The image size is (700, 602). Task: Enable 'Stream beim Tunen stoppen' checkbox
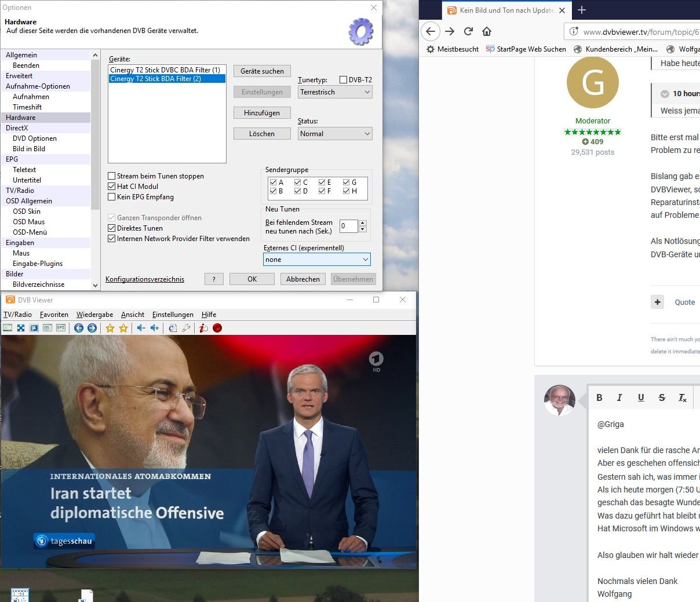point(112,176)
